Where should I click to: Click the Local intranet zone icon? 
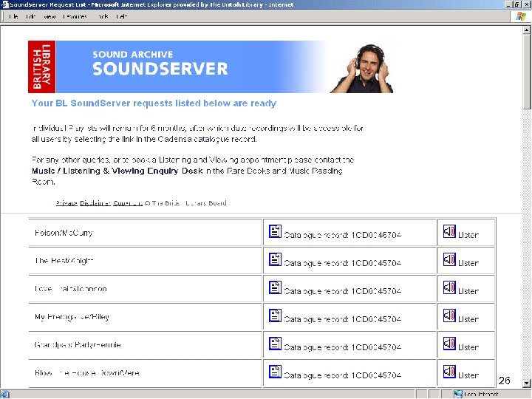[x=458, y=395]
